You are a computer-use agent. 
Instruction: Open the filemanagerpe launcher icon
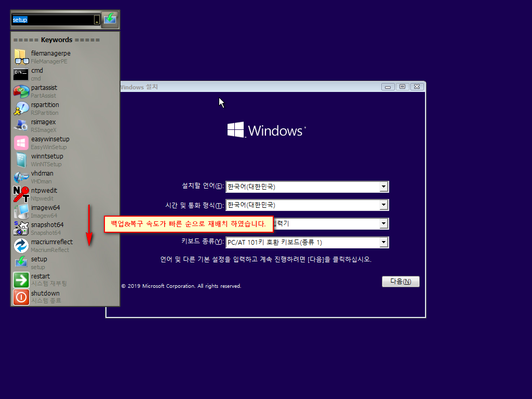pyautogui.click(x=21, y=57)
